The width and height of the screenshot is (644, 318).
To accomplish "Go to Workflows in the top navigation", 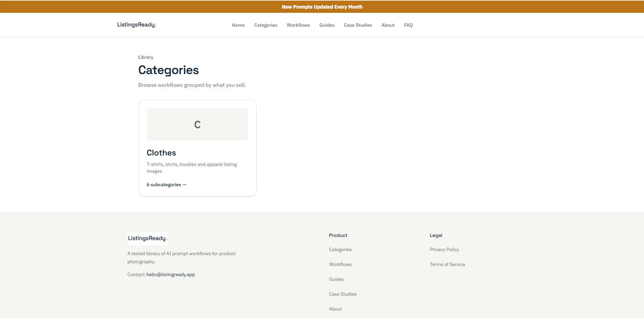I will click(298, 25).
